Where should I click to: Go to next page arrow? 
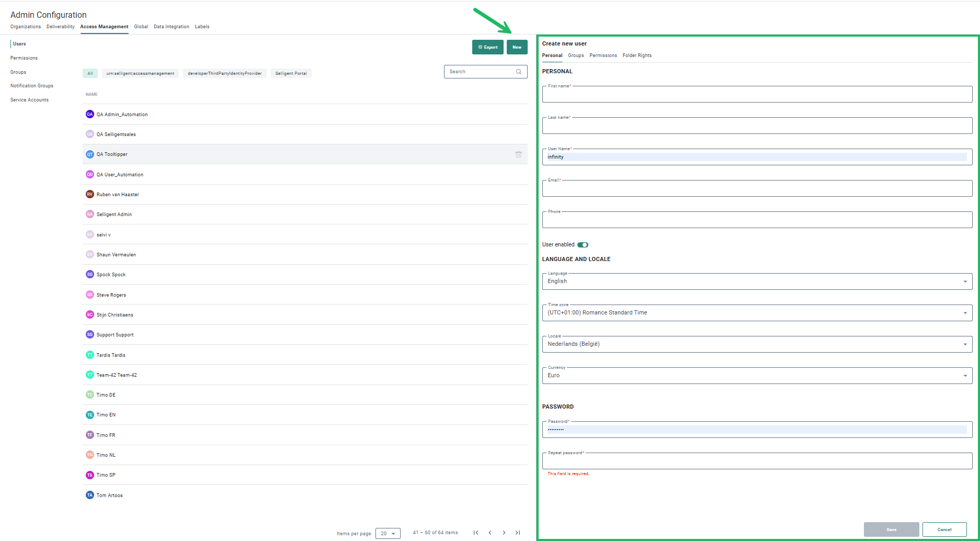point(504,533)
